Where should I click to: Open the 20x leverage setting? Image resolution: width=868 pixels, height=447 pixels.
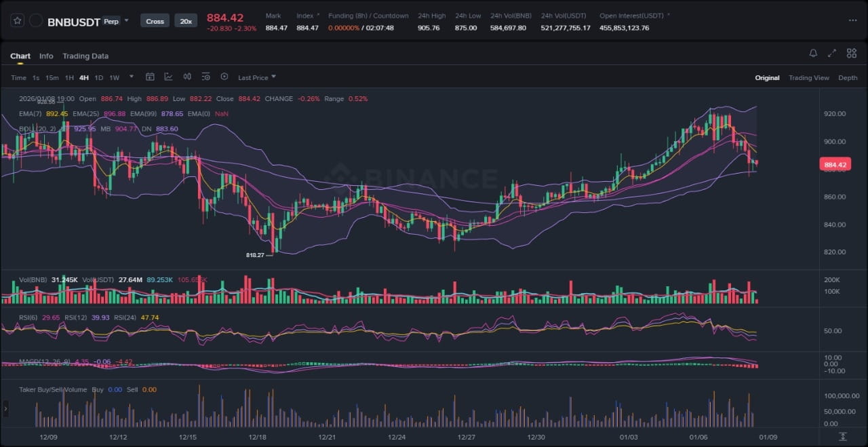[185, 21]
